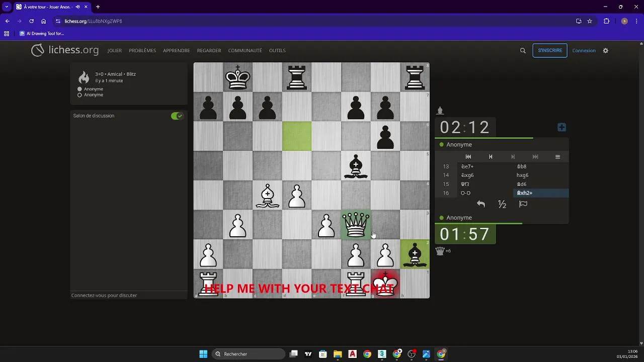The height and width of the screenshot is (362, 644).
Task: Bookmark this page with star icon
Action: click(590, 21)
